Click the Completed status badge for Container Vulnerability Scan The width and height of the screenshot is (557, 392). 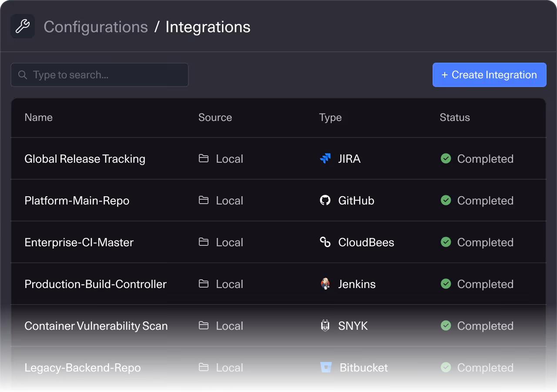click(477, 325)
